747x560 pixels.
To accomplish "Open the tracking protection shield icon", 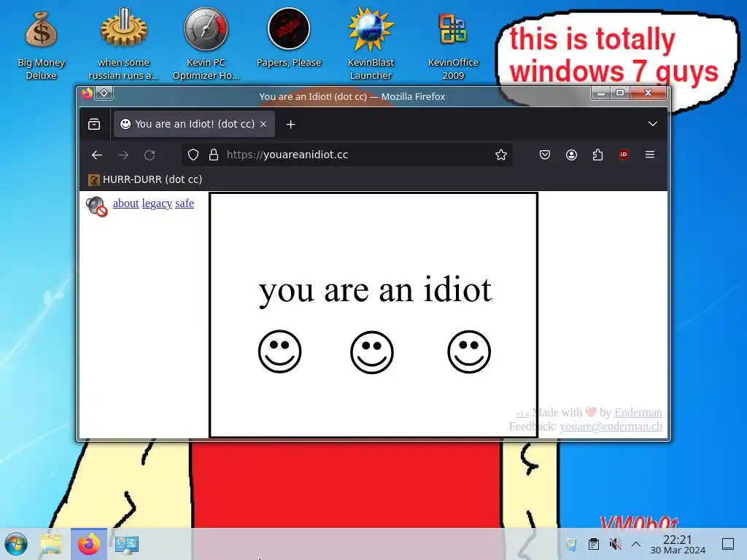I will click(x=193, y=155).
